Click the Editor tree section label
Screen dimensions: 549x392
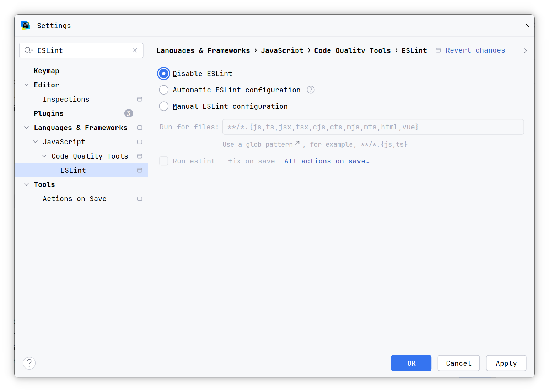[47, 85]
